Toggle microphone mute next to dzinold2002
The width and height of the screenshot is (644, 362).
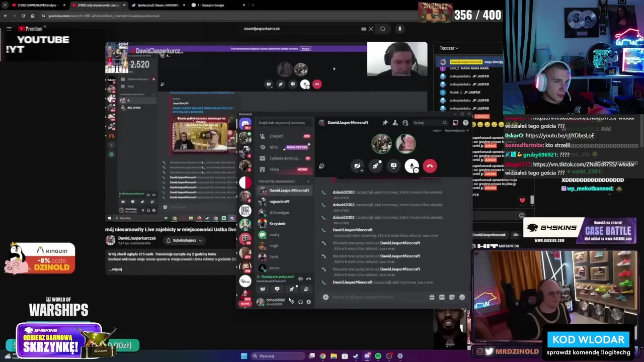(292, 302)
